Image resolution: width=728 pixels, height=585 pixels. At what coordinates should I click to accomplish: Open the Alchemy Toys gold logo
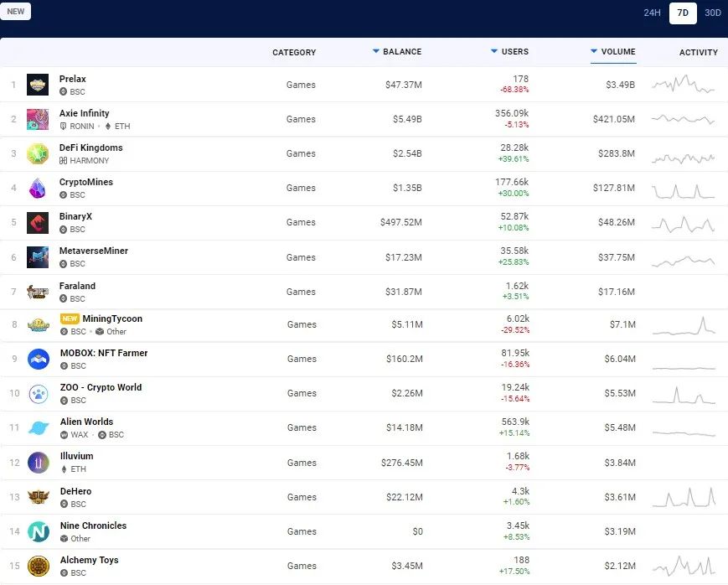point(39,566)
